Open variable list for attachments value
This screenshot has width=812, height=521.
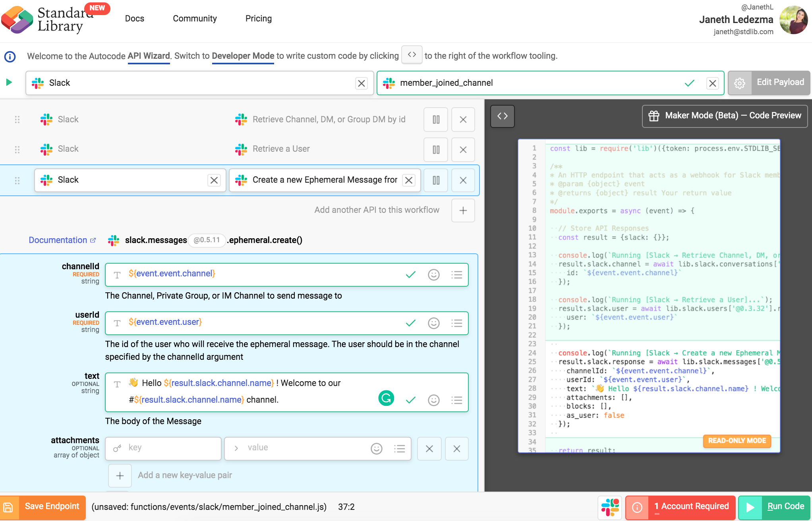pyautogui.click(x=399, y=449)
